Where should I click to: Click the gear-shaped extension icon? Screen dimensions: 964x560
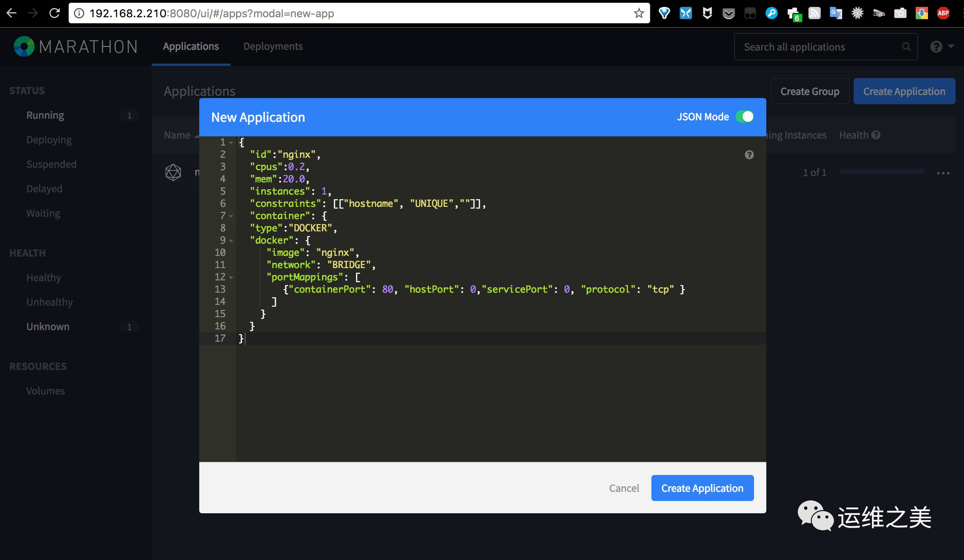pos(857,13)
